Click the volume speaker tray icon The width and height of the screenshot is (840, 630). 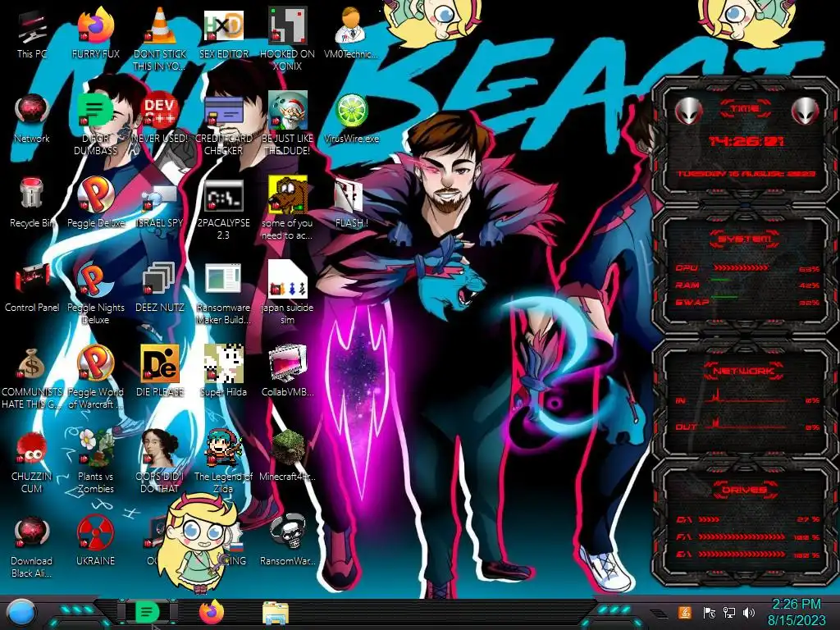point(749,612)
